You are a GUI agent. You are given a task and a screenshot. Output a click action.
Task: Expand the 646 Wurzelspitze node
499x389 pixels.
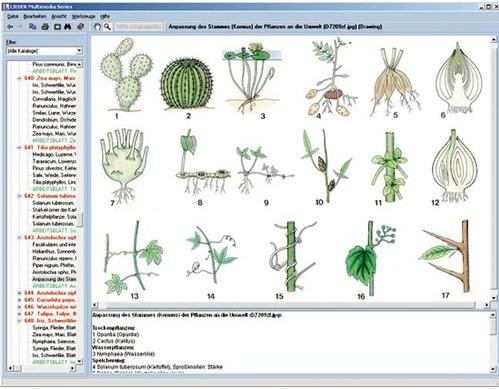click(19, 307)
